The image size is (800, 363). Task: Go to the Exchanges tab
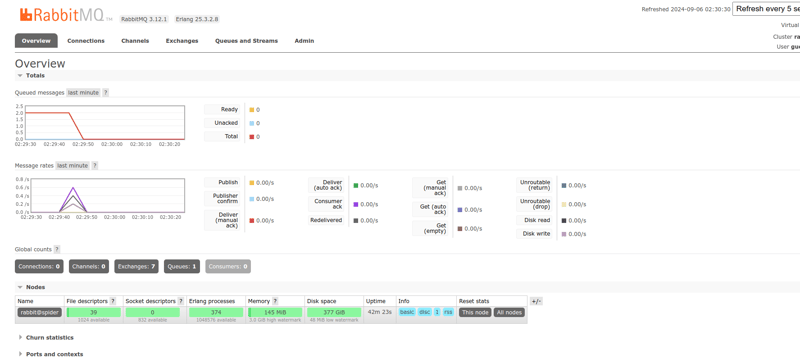182,41
